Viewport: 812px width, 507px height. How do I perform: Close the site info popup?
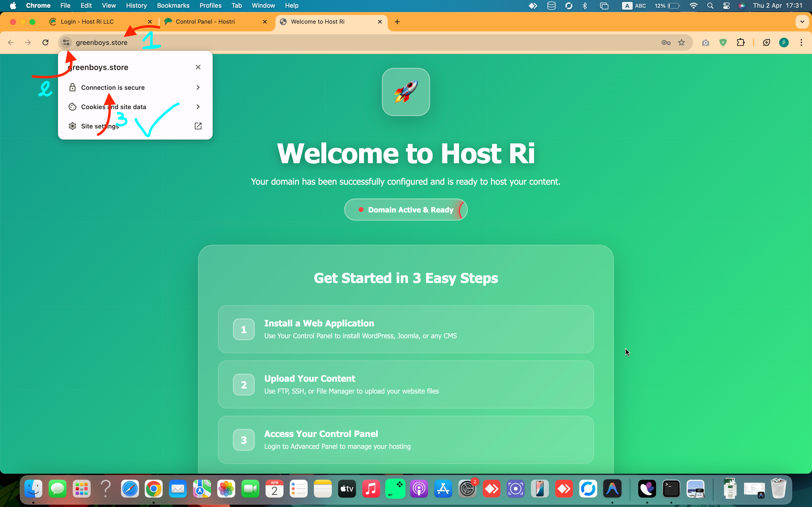click(198, 67)
